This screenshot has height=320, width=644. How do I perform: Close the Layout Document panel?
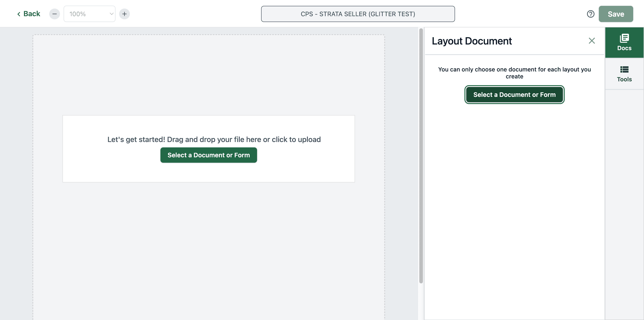click(591, 41)
